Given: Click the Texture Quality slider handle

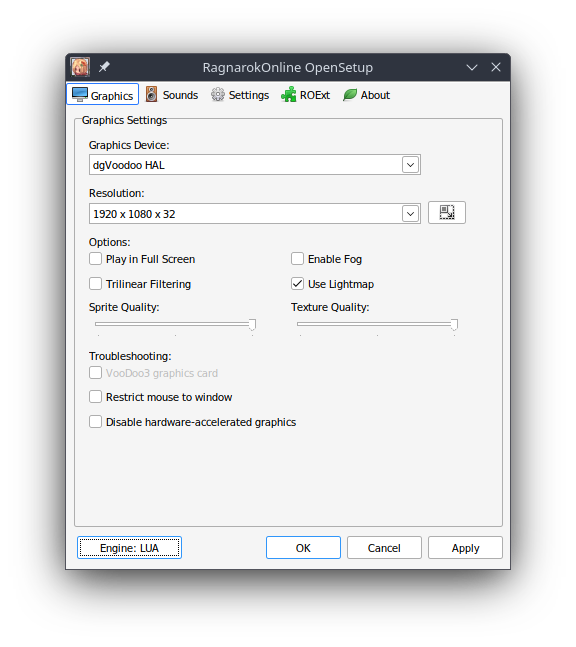Looking at the screenshot, I should tap(454, 325).
